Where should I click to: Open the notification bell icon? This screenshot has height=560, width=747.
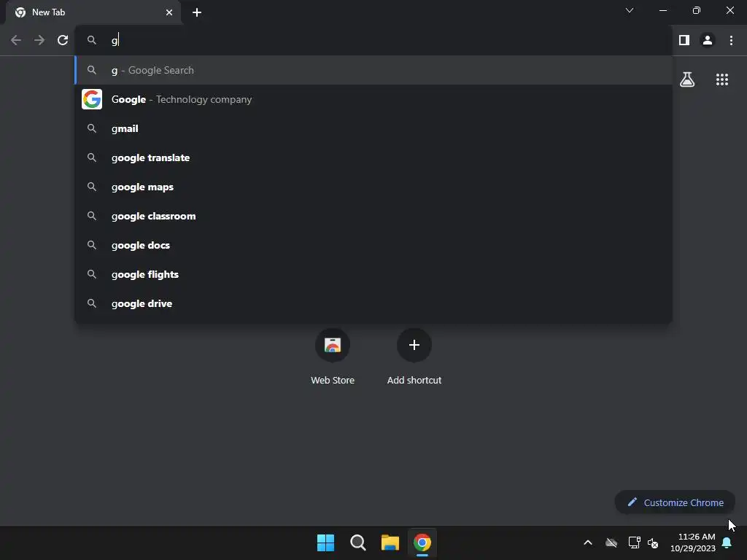tap(727, 542)
